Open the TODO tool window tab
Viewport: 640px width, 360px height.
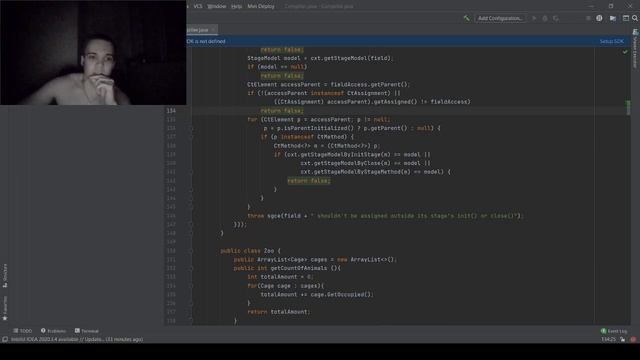point(22,331)
